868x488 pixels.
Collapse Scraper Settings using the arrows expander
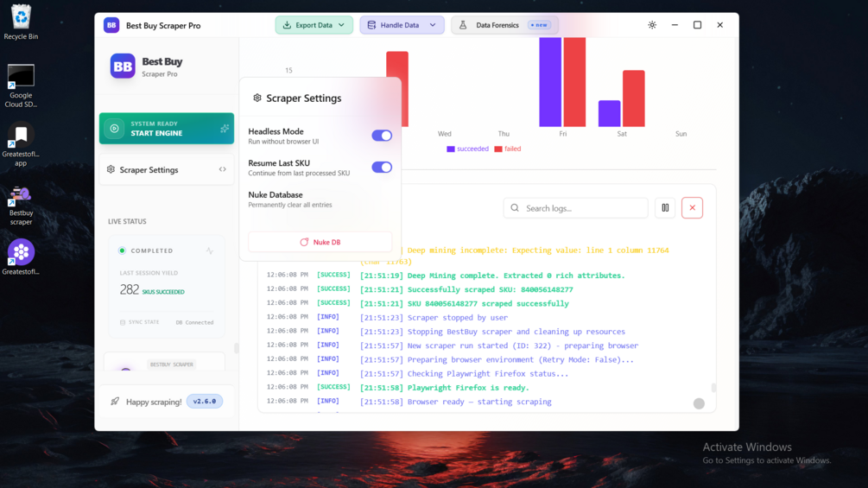pos(223,169)
